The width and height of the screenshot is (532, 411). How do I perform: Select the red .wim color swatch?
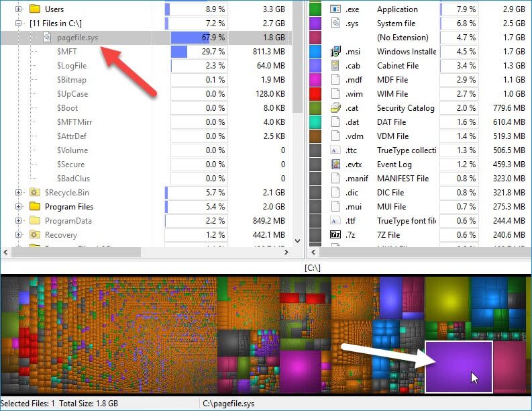point(315,94)
